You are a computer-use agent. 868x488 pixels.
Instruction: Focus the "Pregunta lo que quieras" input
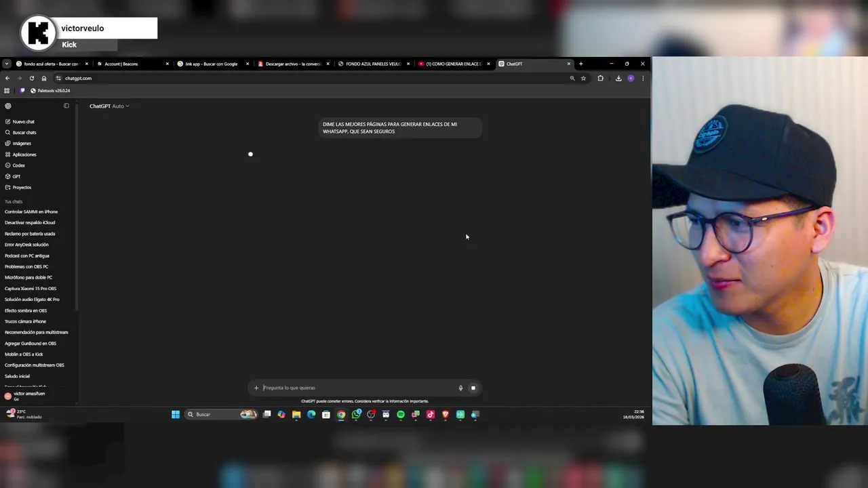(x=358, y=388)
